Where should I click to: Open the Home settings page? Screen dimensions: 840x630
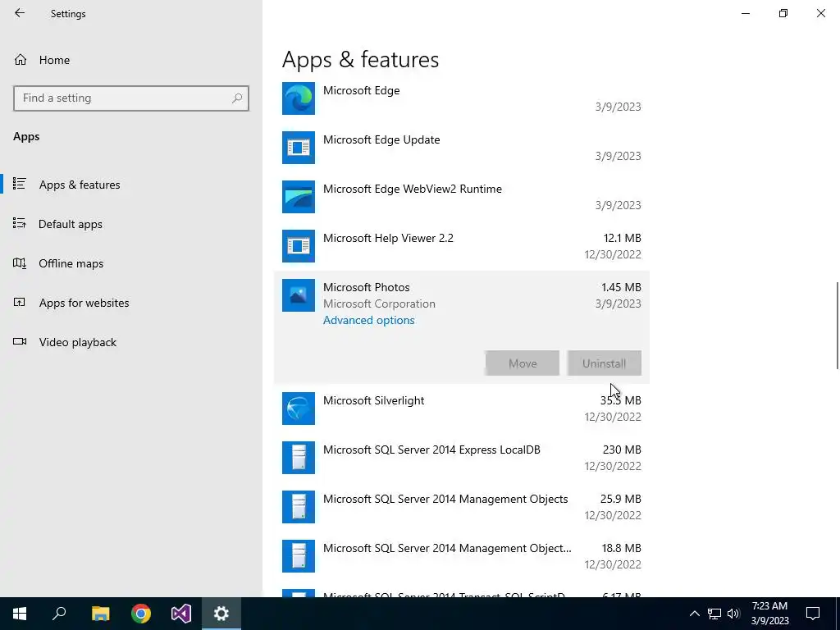coord(54,60)
